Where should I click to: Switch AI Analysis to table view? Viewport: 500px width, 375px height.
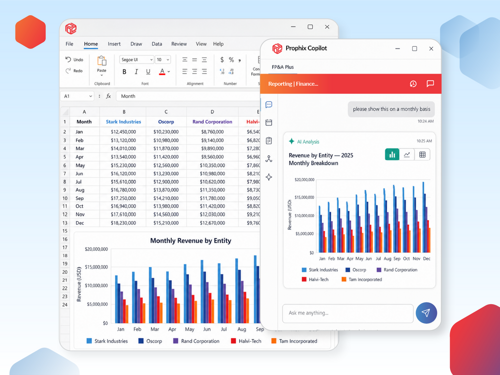click(422, 154)
